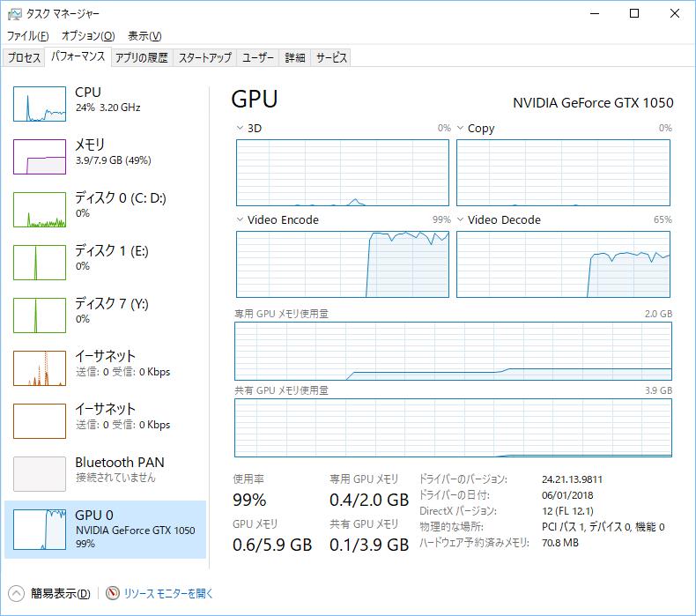Open the 表示(V) menu
The width and height of the screenshot is (696, 616).
(x=144, y=35)
